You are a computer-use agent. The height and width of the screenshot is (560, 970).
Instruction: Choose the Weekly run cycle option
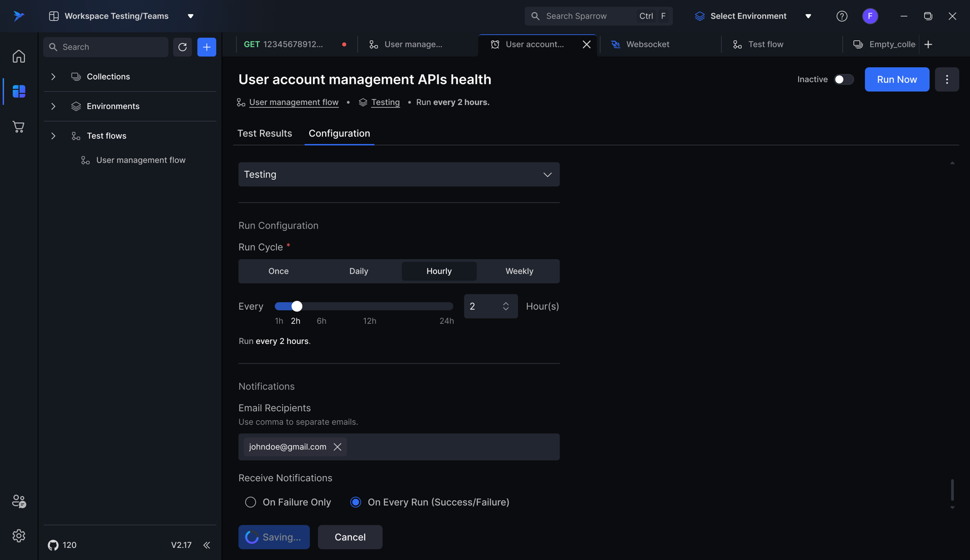[519, 271]
